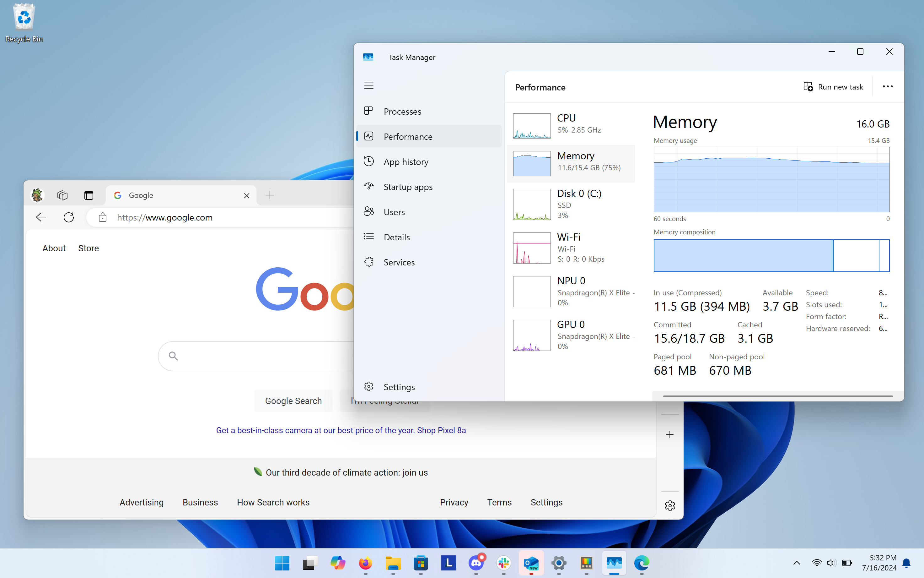Open Task Manager Settings
This screenshot has width=924, height=578.
(429, 387)
